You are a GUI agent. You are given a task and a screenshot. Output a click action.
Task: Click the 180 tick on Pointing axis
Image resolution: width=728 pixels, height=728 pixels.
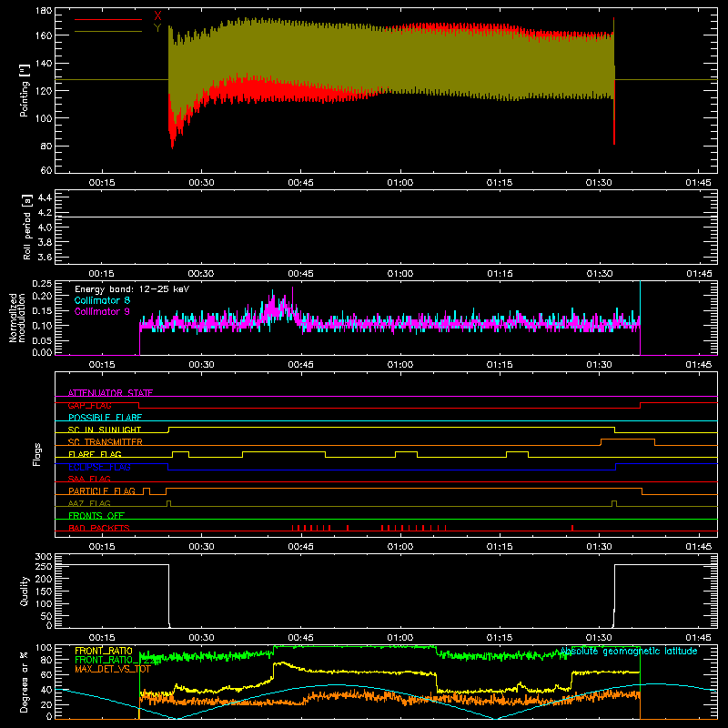[x=44, y=11]
